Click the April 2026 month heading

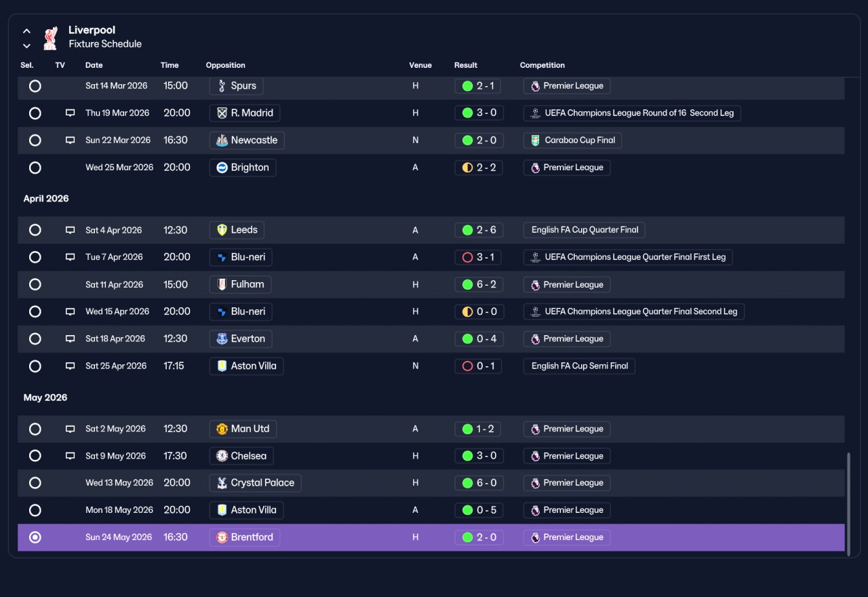click(46, 199)
